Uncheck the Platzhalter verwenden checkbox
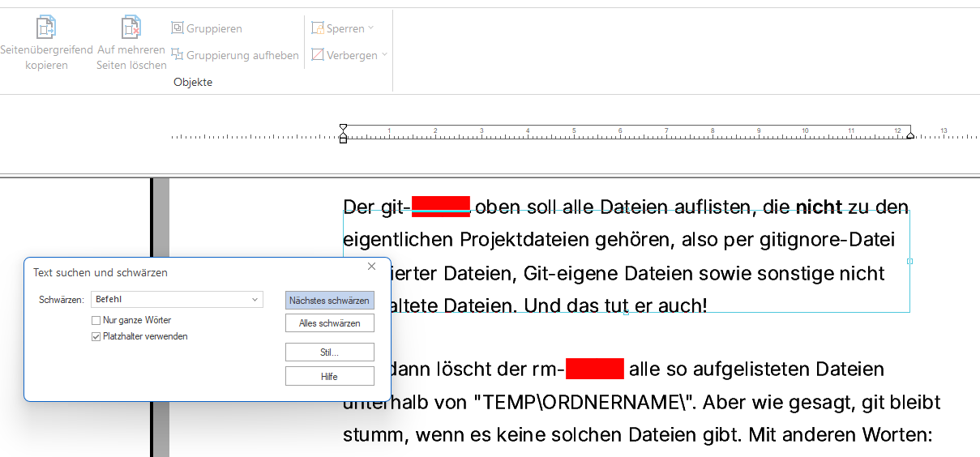This screenshot has height=457, width=980. point(96,336)
